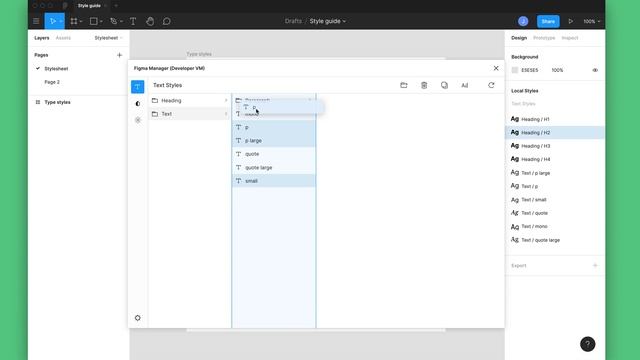Present prototype with play icon
Screen dimensions: 640x360
coord(571,21)
